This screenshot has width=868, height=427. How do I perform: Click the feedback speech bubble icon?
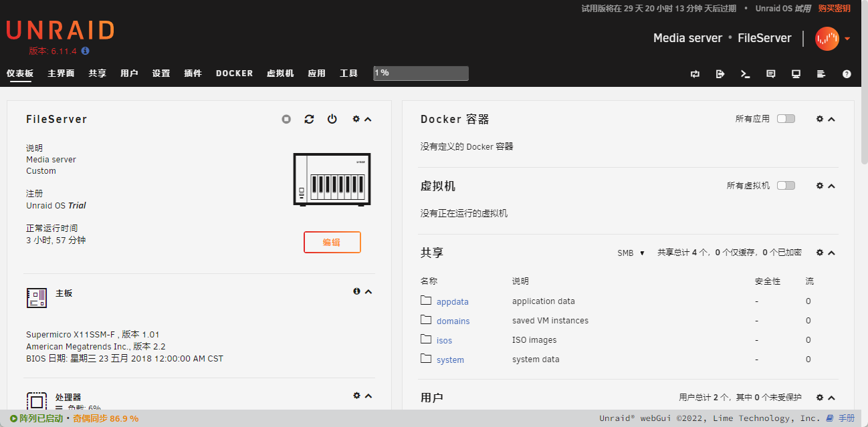(770, 74)
